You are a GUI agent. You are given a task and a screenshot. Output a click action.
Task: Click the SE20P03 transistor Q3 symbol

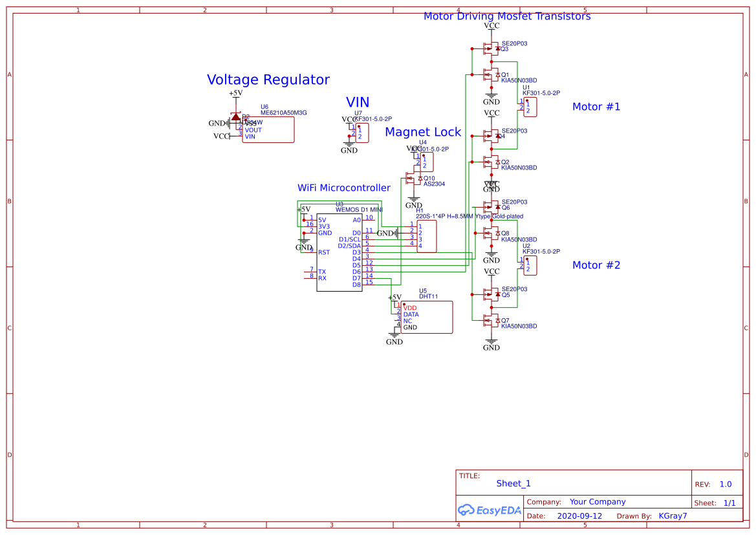(490, 47)
